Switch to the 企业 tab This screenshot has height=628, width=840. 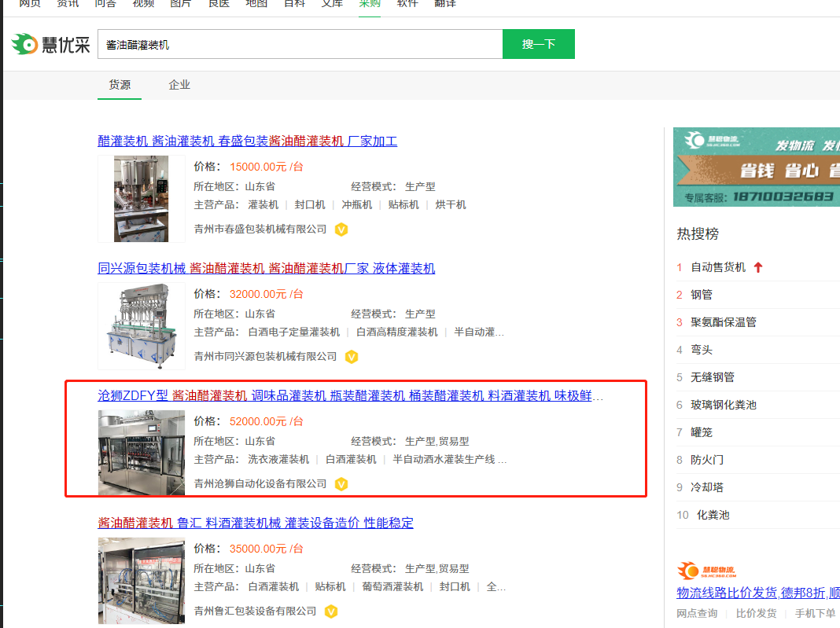tap(179, 85)
